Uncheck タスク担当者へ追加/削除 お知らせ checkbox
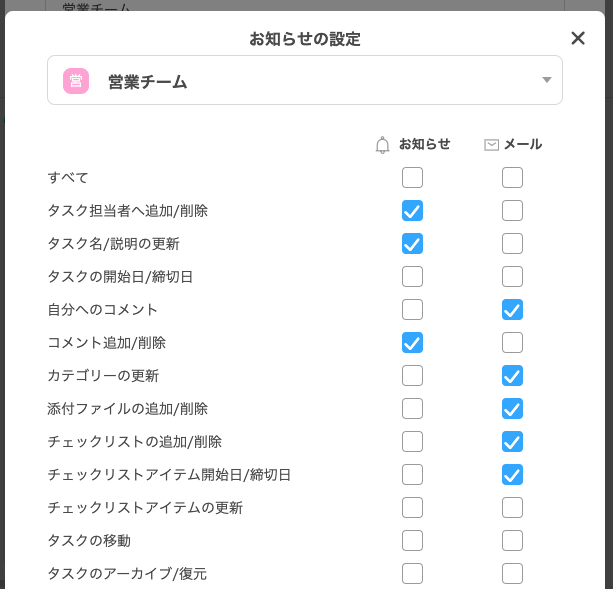 point(412,211)
